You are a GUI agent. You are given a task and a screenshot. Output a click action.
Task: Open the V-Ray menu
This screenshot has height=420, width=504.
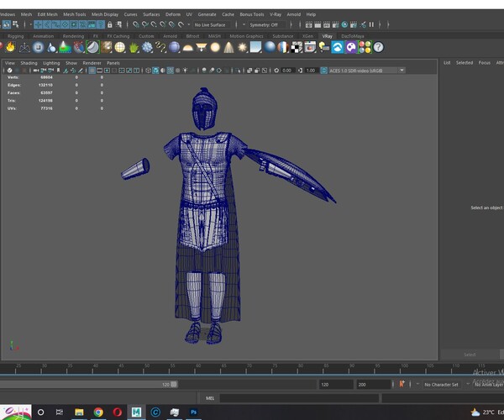point(276,14)
